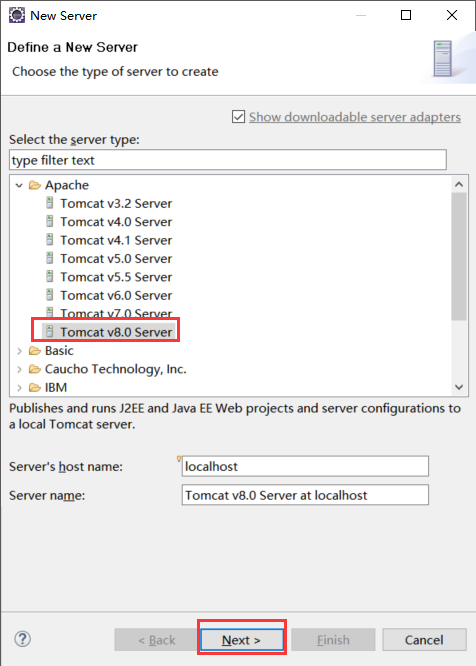Pick the Tomcat v6.0 Server icon
Viewport: 476px width, 666px height.
(50, 295)
